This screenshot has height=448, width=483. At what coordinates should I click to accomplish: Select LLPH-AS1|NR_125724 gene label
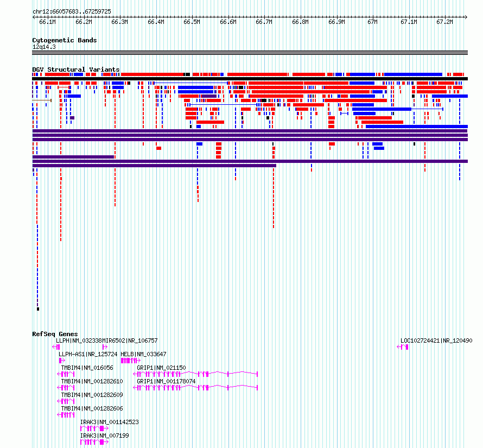[x=88, y=354]
